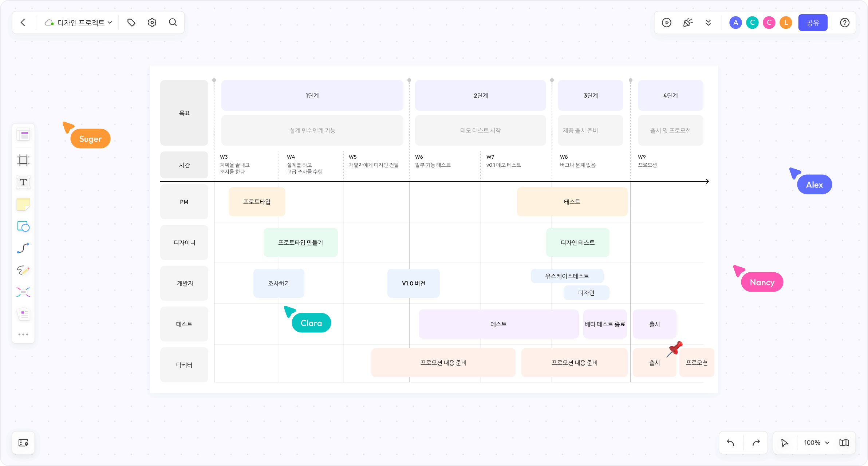The height and width of the screenshot is (466, 868).
Task: Select the 프로토타입 만들기 card
Action: click(x=301, y=242)
